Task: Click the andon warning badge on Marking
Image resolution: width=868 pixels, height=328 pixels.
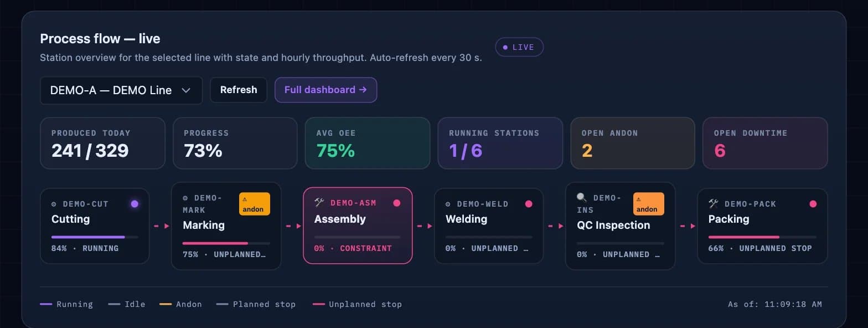Action: (255, 204)
